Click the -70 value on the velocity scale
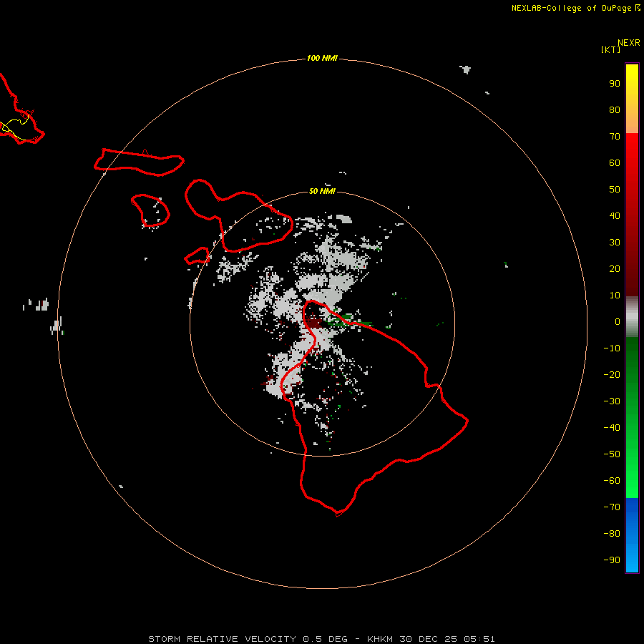This screenshot has width=644, height=644. tap(612, 507)
